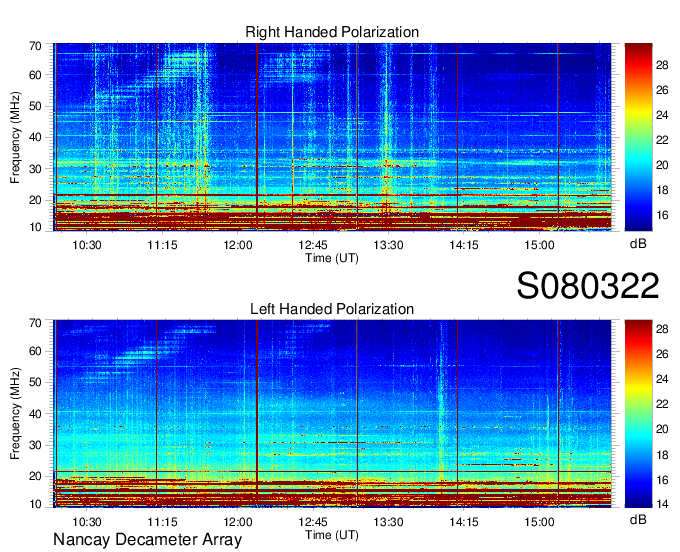Click the right-handed polarization spectrogram image
The image size is (680, 552).
coord(332,137)
